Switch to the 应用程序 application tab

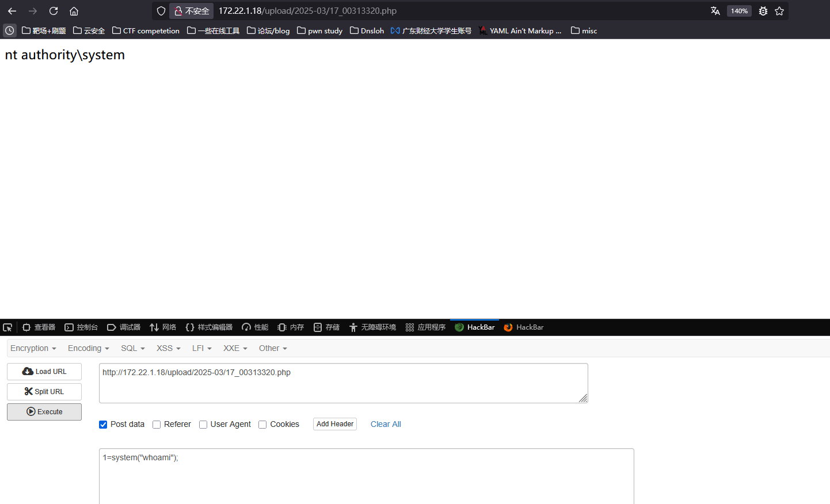[425, 327]
